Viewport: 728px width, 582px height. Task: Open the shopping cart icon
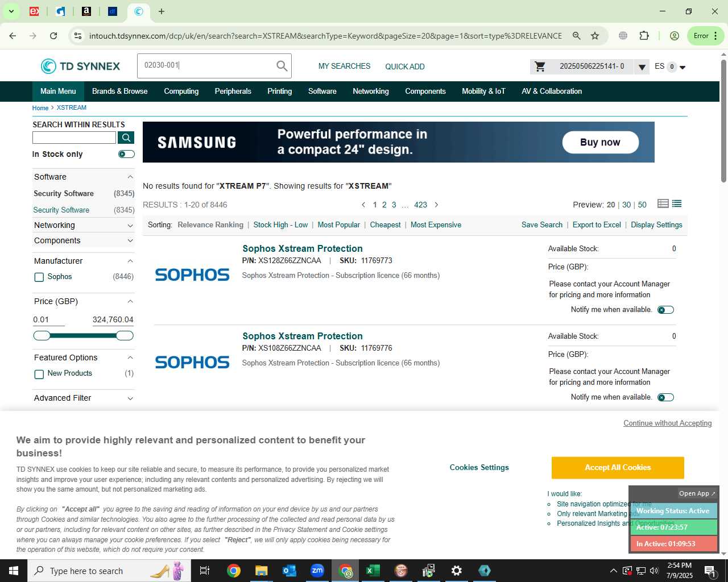tap(540, 66)
